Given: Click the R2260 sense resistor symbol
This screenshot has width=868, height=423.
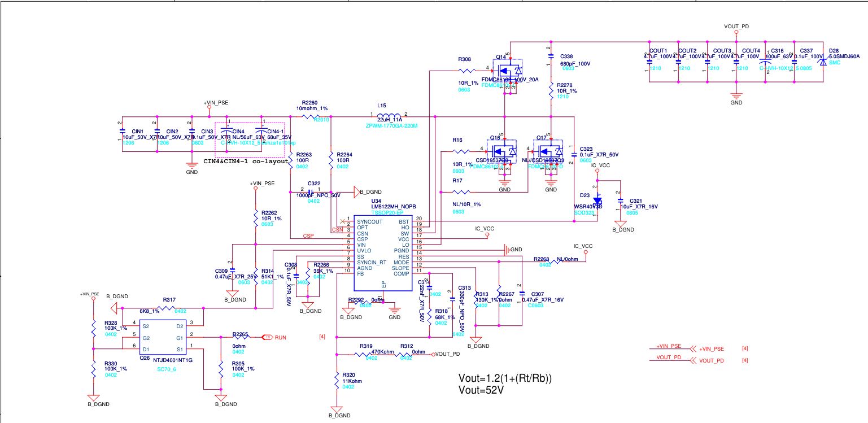Looking at the screenshot, I should 311,116.
